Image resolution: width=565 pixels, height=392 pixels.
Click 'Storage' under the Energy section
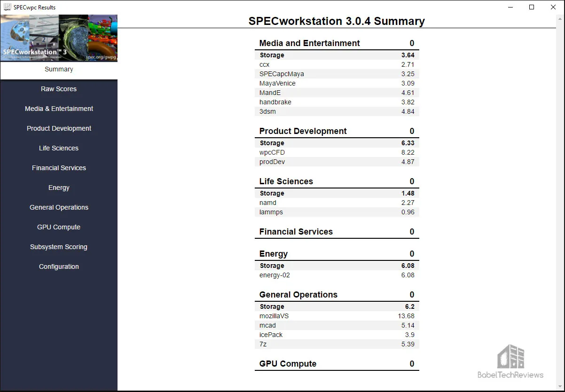[x=272, y=266]
